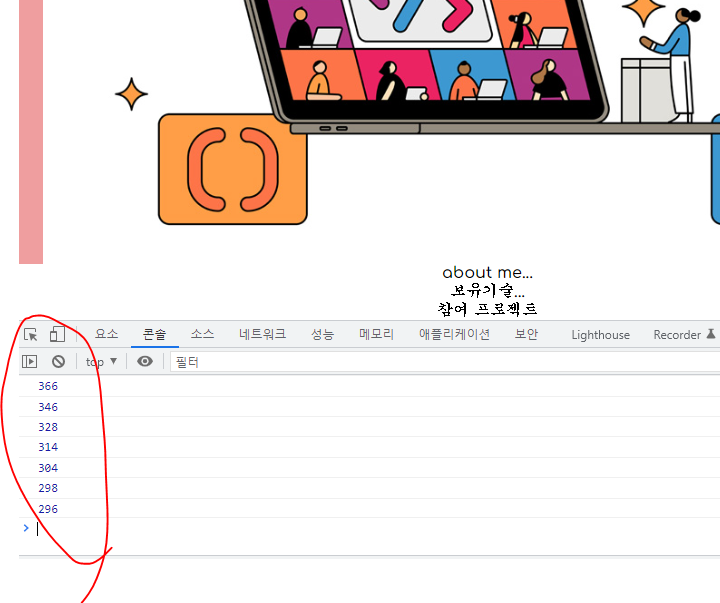720x603 pixels.
Task: Clear the console log
Action: click(x=58, y=361)
